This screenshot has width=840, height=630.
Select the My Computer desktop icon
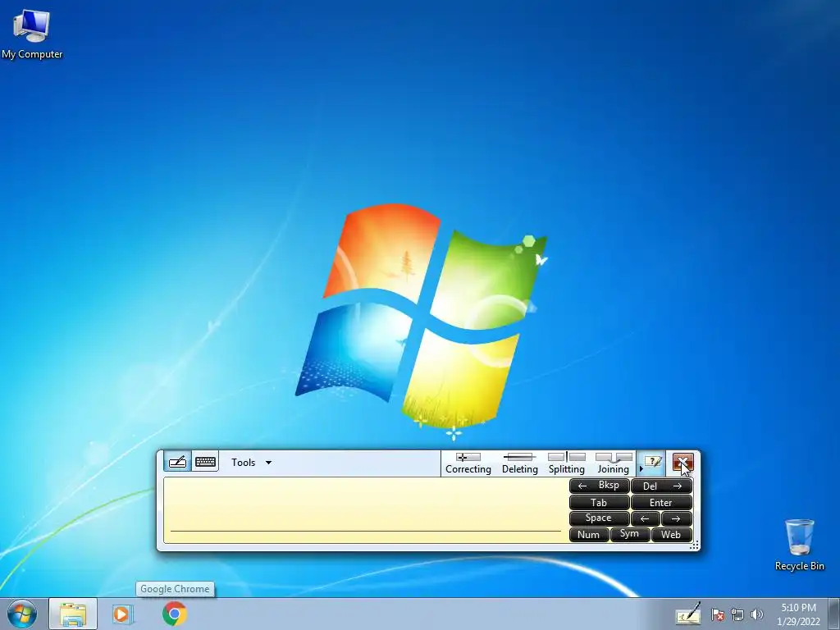(32, 34)
